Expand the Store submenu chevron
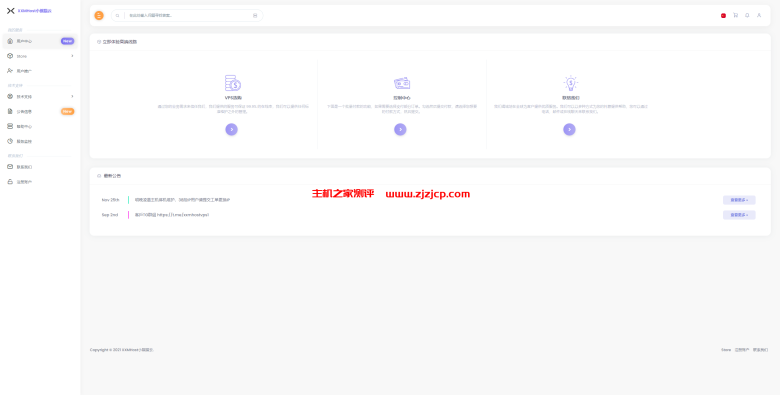 pyautogui.click(x=72, y=56)
